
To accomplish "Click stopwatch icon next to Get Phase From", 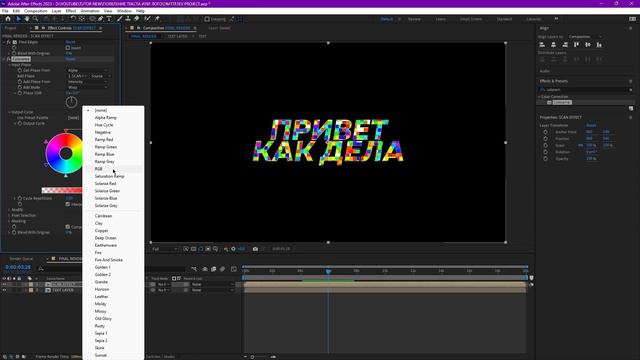I will coord(20,70).
